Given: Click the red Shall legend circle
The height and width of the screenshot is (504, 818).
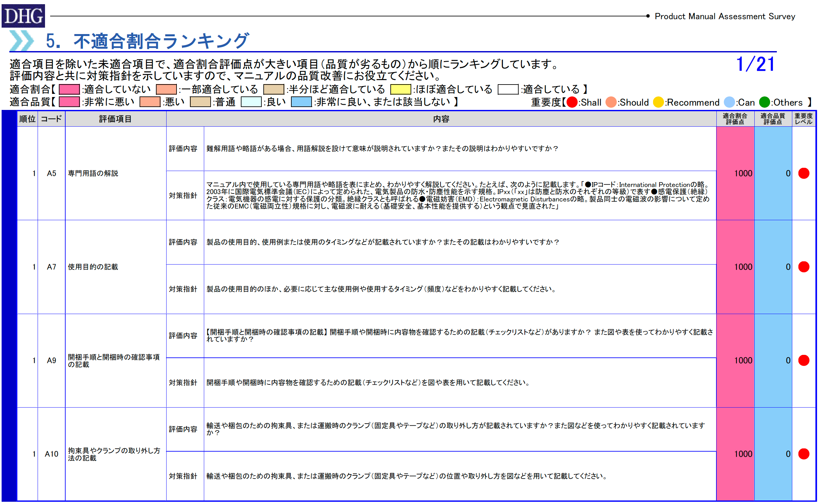Looking at the screenshot, I should [572, 102].
